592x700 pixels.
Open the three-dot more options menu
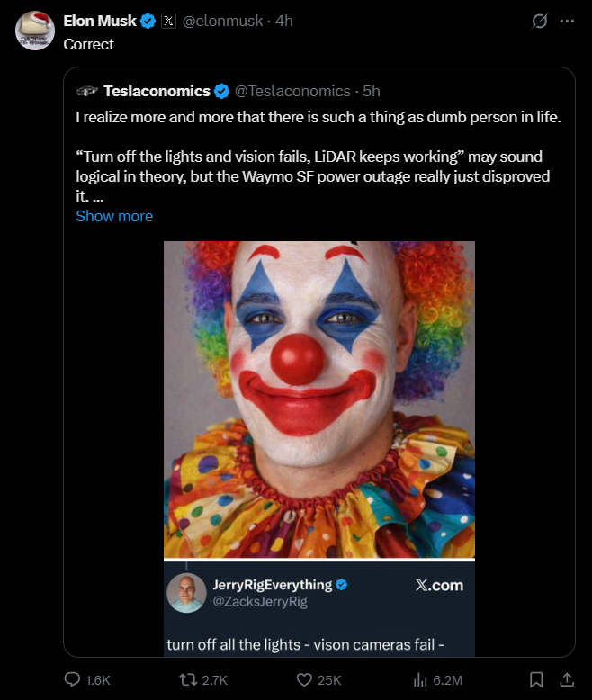[x=567, y=21]
